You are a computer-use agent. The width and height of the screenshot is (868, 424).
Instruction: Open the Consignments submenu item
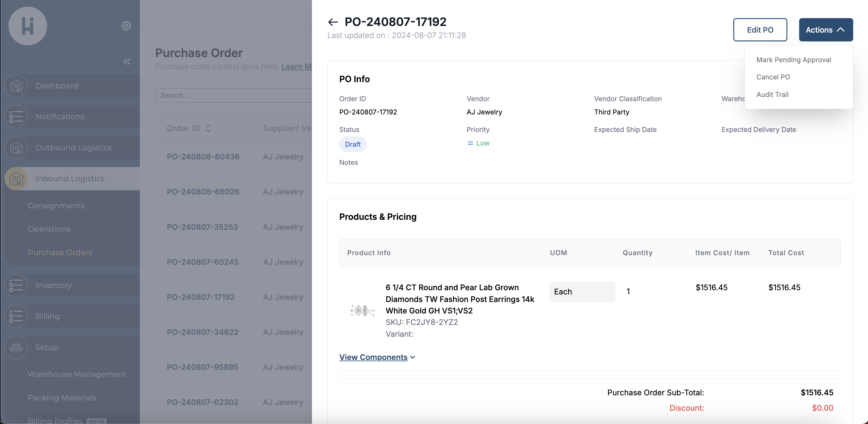(x=56, y=206)
